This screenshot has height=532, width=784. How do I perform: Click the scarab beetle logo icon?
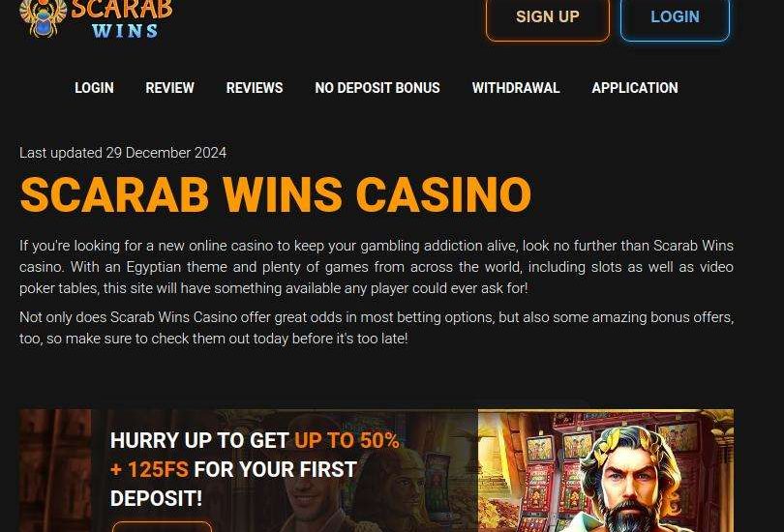click(x=44, y=18)
